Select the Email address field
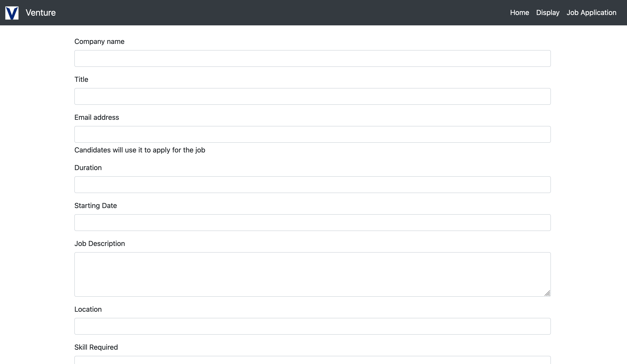The width and height of the screenshot is (627, 364). 312,134
